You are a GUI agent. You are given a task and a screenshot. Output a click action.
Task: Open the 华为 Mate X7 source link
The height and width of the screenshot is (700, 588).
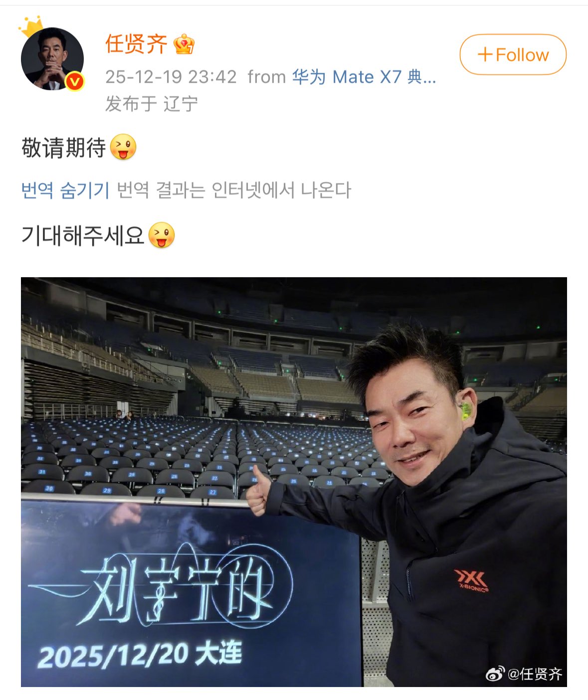[x=364, y=77]
